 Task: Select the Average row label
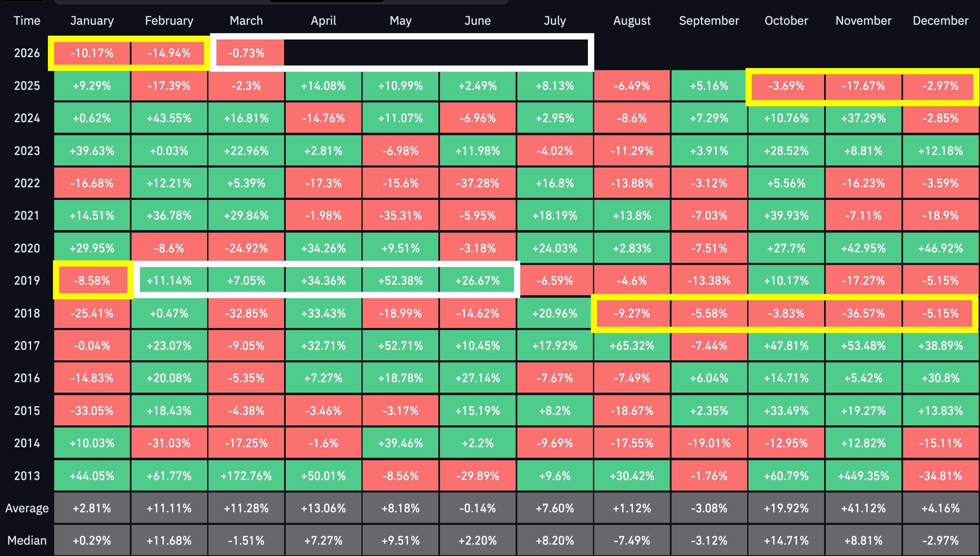click(x=27, y=508)
